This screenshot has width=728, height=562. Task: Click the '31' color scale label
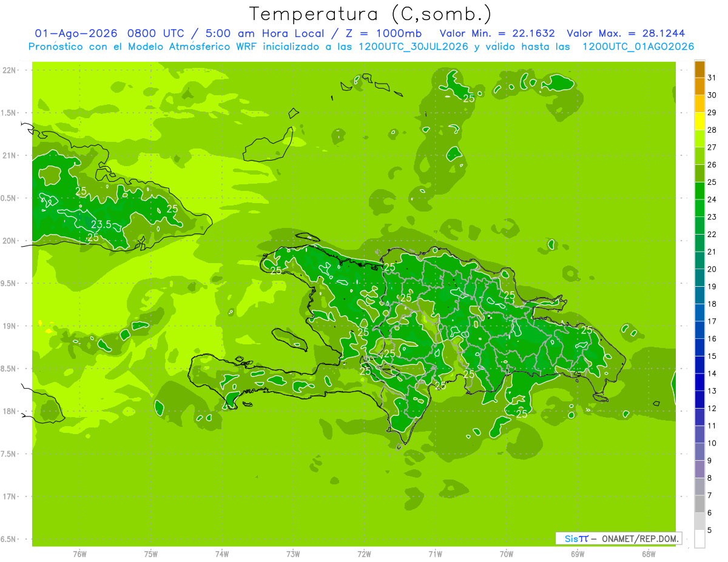[x=712, y=78]
